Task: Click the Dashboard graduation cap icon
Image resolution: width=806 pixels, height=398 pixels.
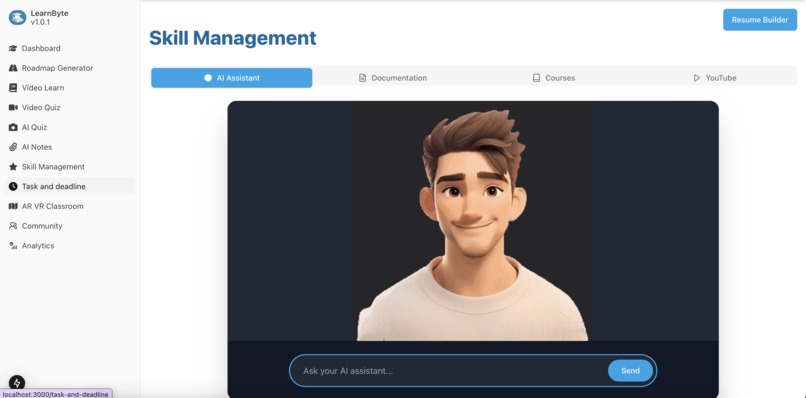Action: pos(13,48)
